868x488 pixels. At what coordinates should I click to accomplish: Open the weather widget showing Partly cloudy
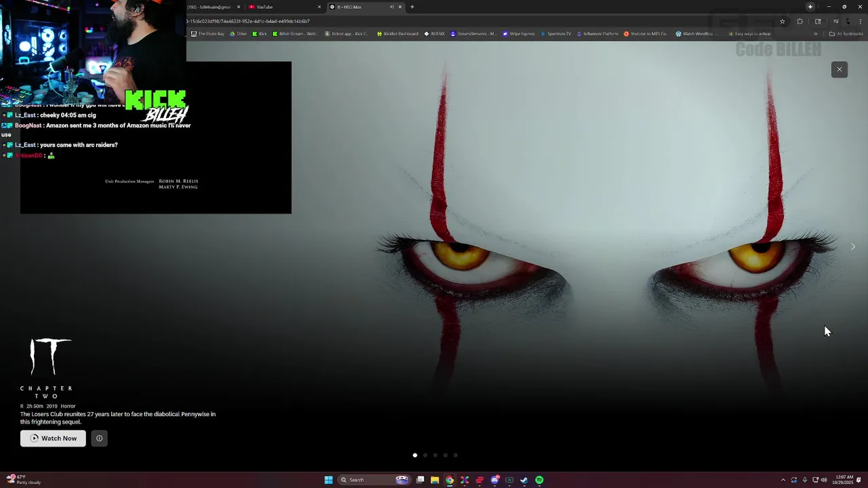(23, 480)
